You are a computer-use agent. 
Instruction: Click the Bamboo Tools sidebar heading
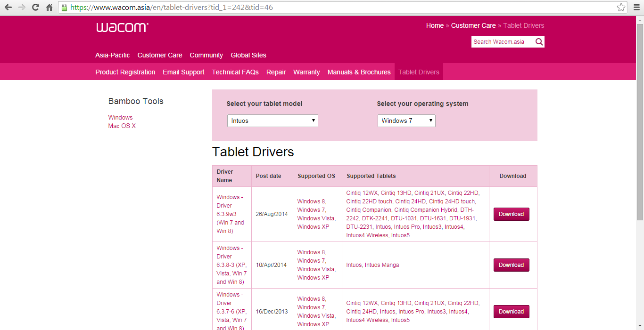pos(136,101)
